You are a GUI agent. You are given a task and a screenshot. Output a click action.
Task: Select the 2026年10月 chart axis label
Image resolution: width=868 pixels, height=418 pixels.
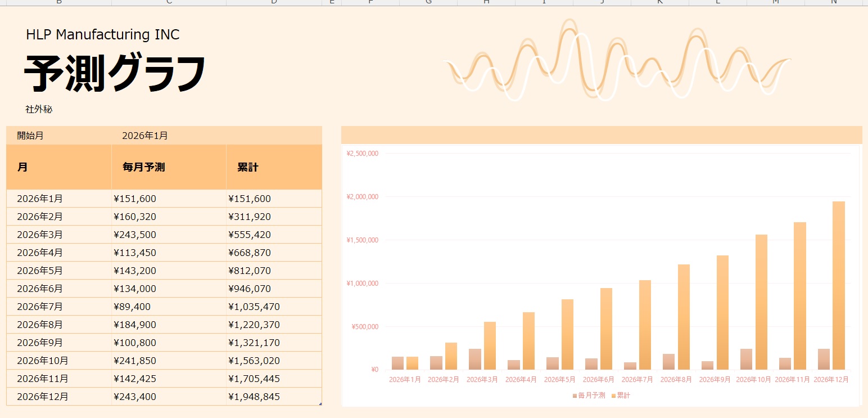point(753,380)
